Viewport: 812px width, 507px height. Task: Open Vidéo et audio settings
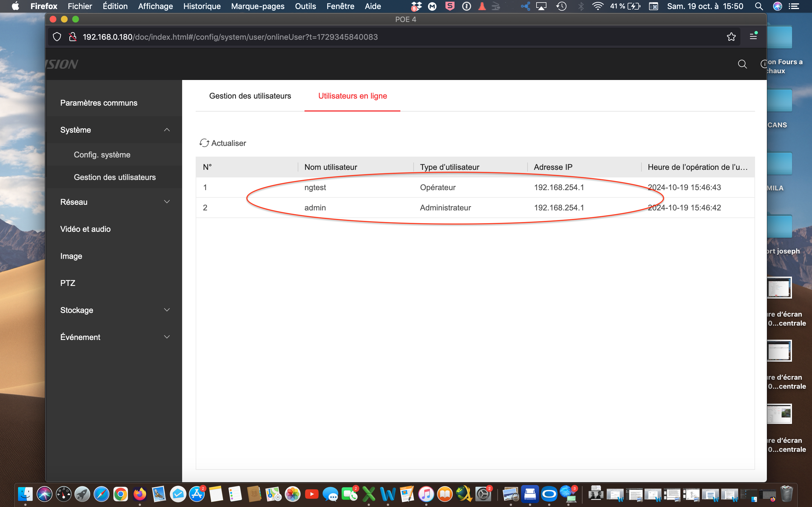coord(85,229)
